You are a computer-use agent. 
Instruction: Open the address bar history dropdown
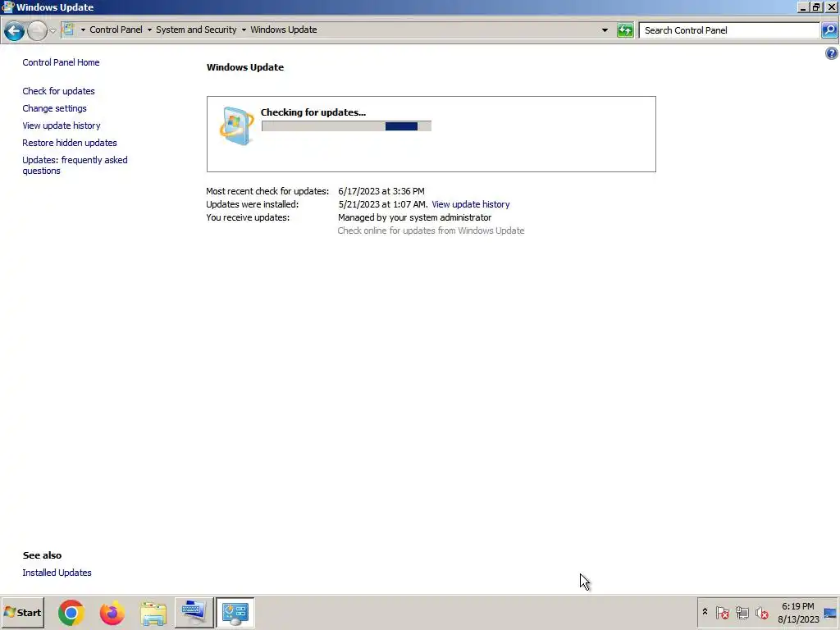605,30
